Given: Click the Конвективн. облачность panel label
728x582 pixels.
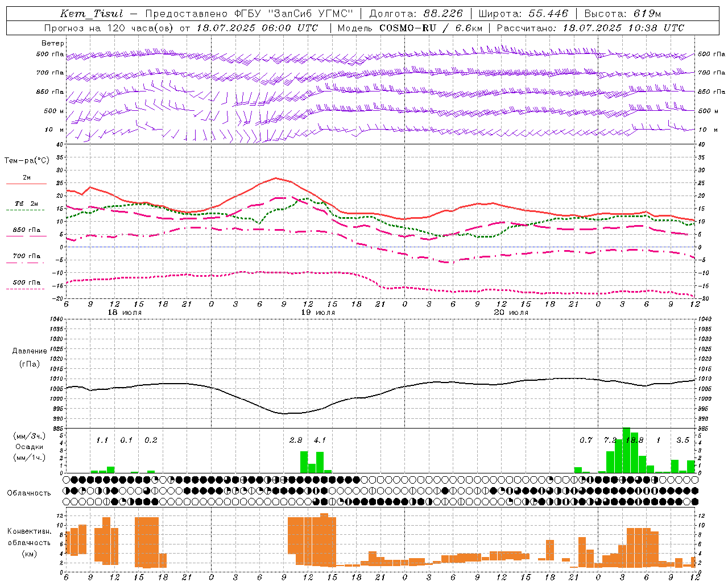Looking at the screenshot, I should point(29,537).
